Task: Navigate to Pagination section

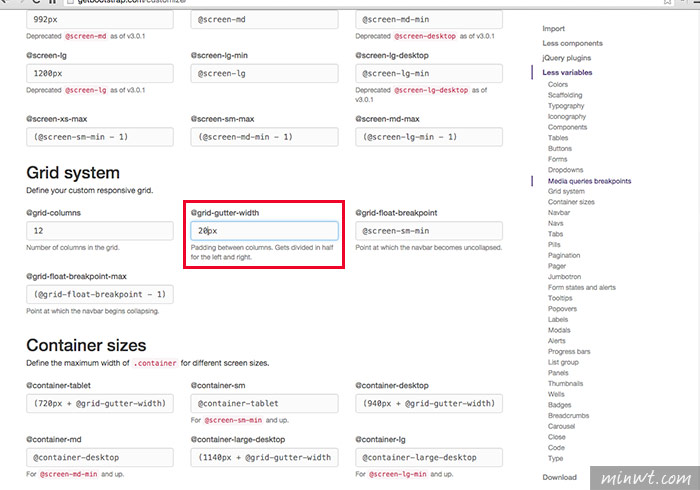Action: pos(564,256)
